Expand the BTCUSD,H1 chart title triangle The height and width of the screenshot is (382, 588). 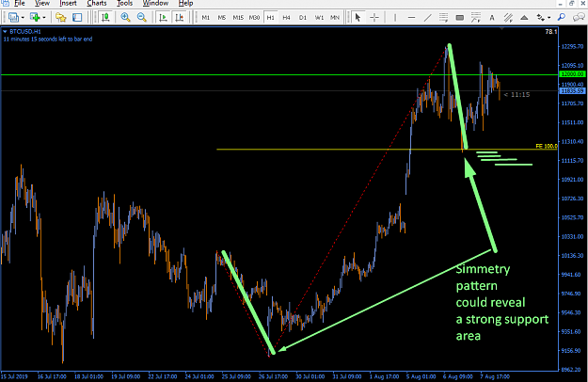(5, 32)
